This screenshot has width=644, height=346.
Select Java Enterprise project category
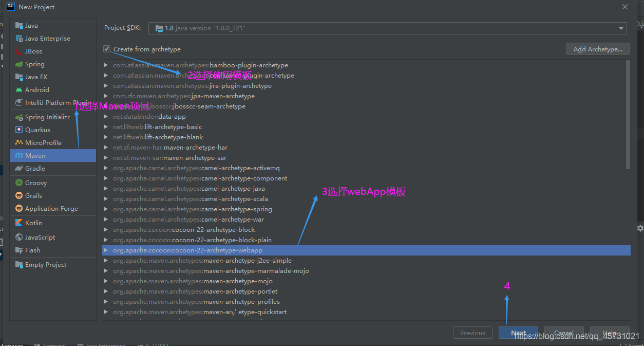[53, 39]
